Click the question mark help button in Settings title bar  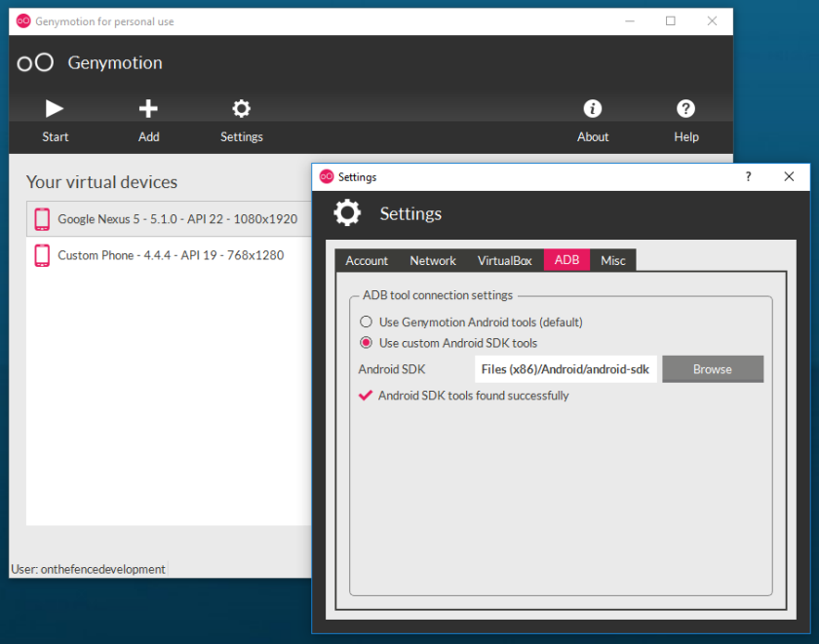click(x=749, y=176)
